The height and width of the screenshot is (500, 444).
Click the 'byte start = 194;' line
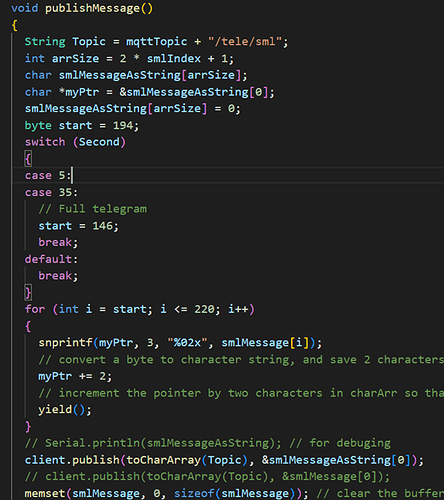pos(82,125)
